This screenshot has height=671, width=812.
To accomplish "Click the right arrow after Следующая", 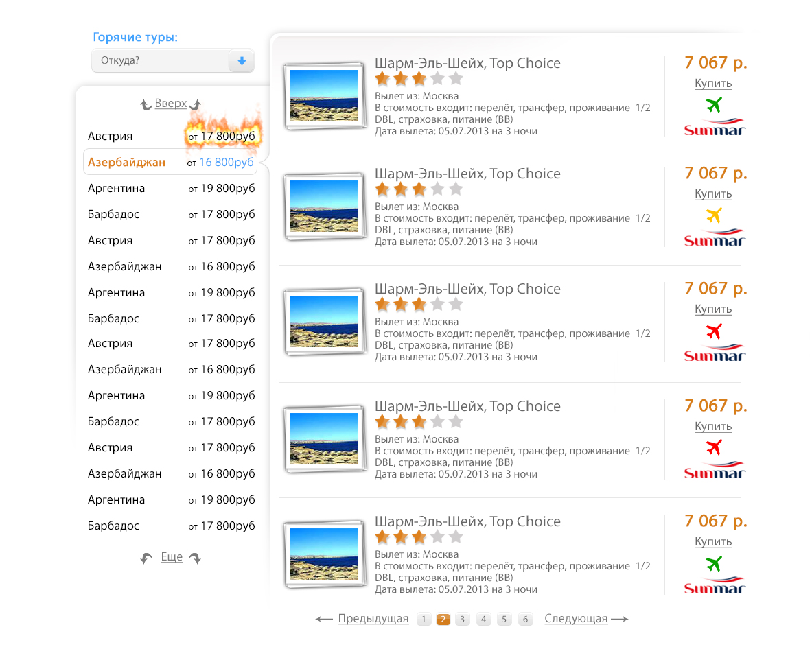I will (x=619, y=620).
